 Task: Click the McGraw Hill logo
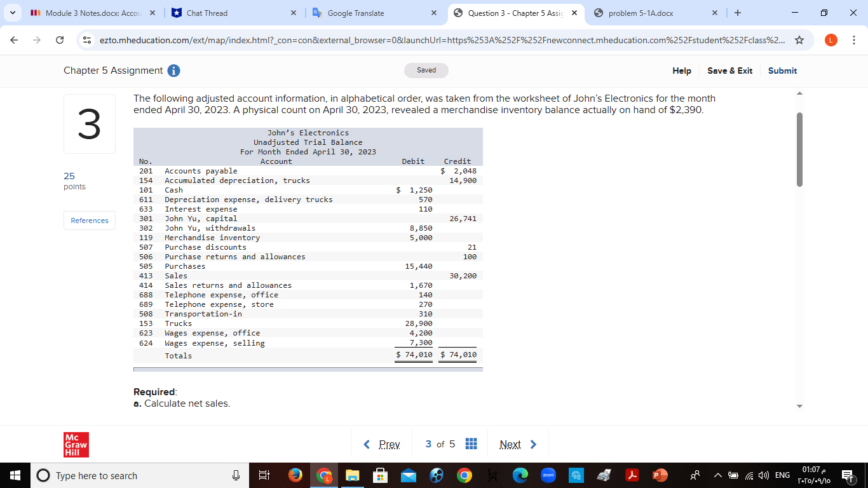click(76, 444)
